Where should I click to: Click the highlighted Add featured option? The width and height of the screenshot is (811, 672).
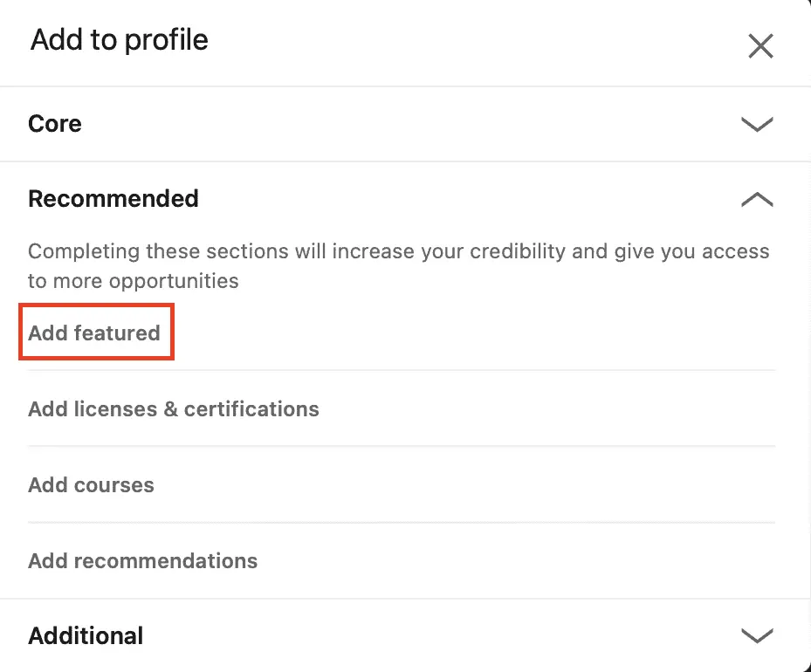pyautogui.click(x=96, y=332)
